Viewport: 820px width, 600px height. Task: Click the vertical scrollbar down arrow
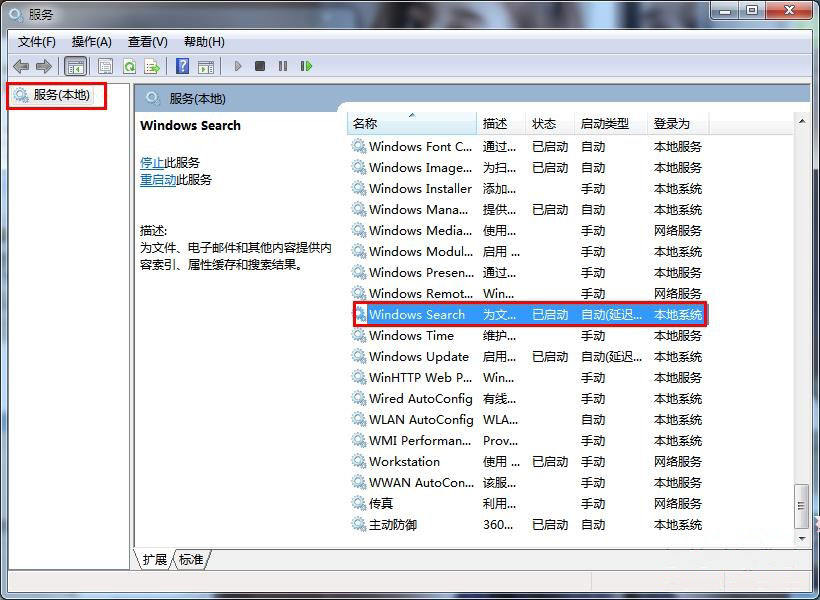coord(802,538)
